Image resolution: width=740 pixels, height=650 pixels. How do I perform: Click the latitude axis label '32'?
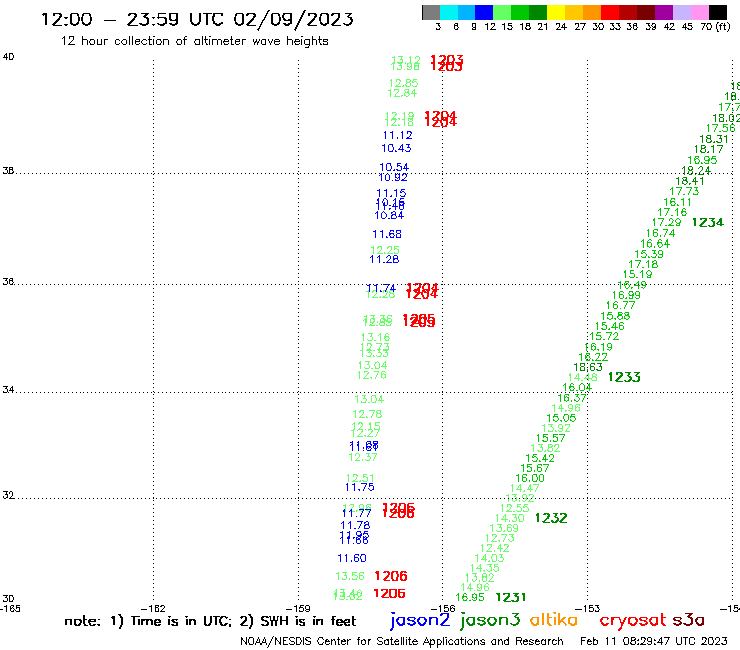[8, 496]
